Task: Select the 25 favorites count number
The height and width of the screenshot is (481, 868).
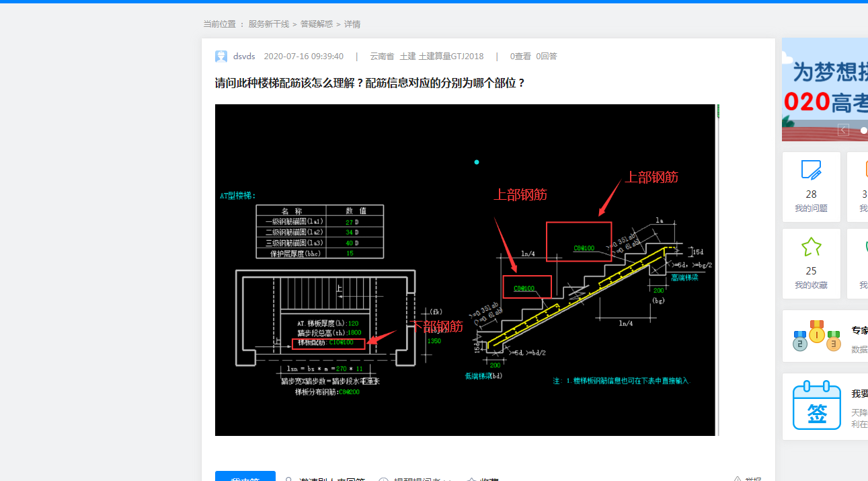Action: [x=811, y=271]
